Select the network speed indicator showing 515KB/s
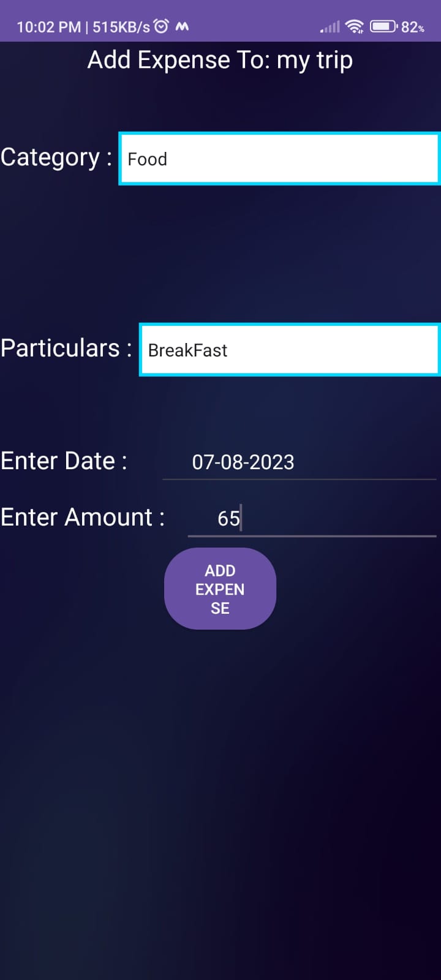441x980 pixels. tap(123, 26)
